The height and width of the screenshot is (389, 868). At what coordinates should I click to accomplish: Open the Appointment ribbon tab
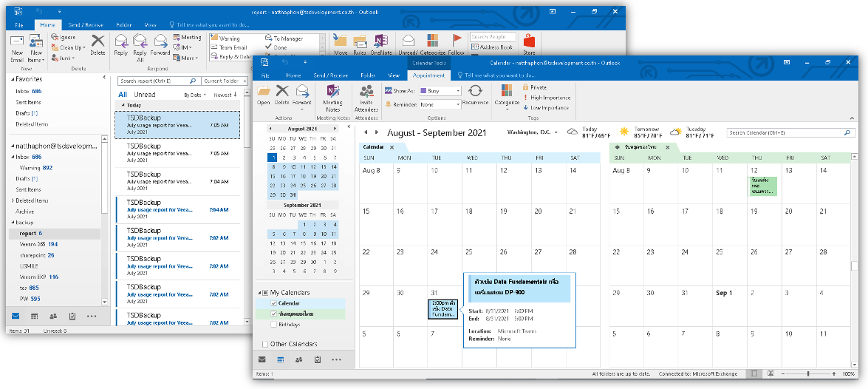429,75
